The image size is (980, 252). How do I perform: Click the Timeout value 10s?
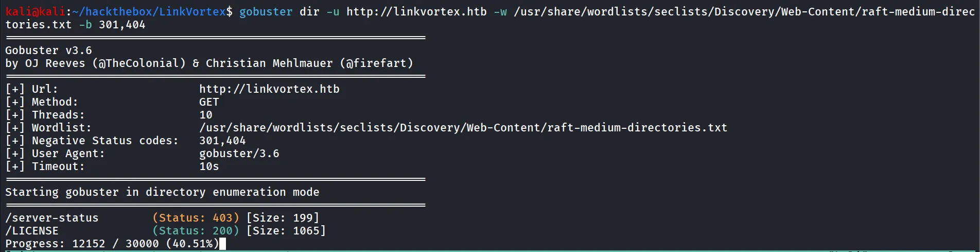click(209, 166)
